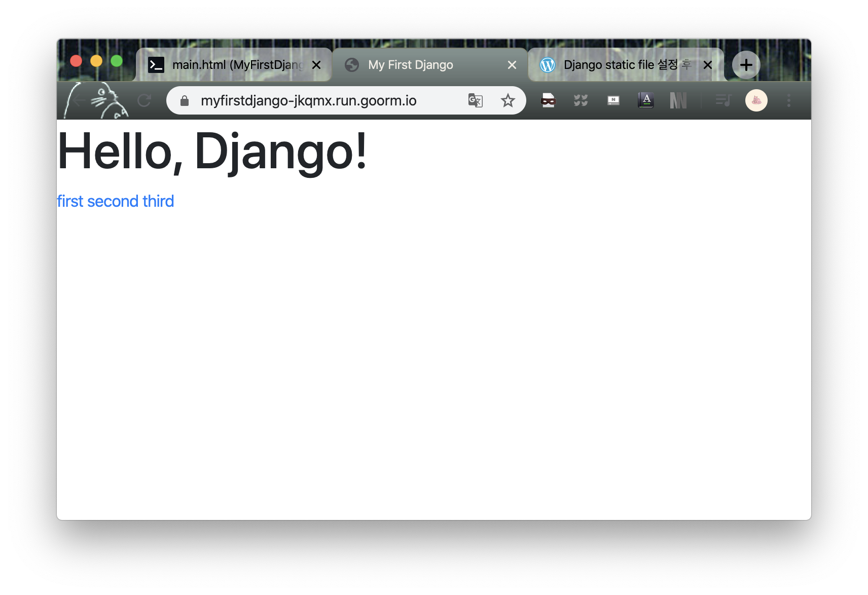
Task: Open the double-N extension icon
Action: (678, 100)
